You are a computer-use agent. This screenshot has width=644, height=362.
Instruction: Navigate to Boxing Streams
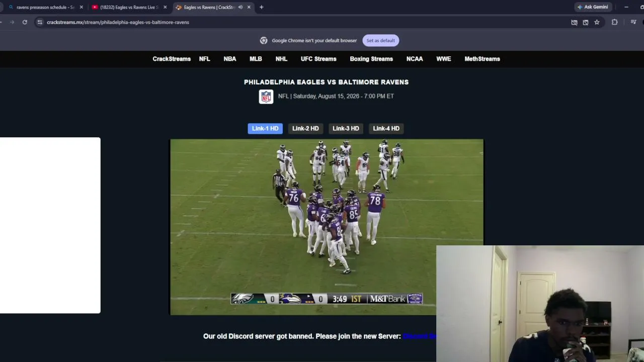[371, 59]
